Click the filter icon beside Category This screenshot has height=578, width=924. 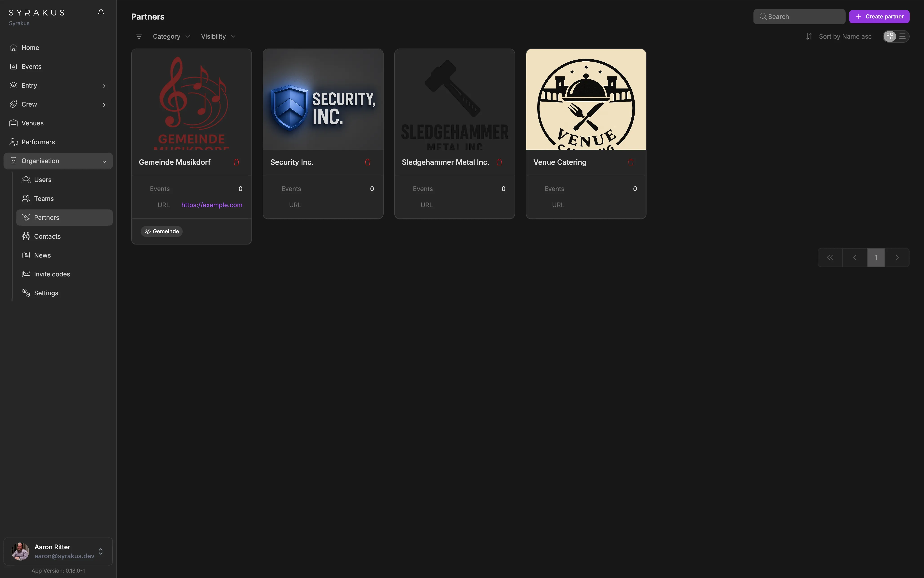139,36
